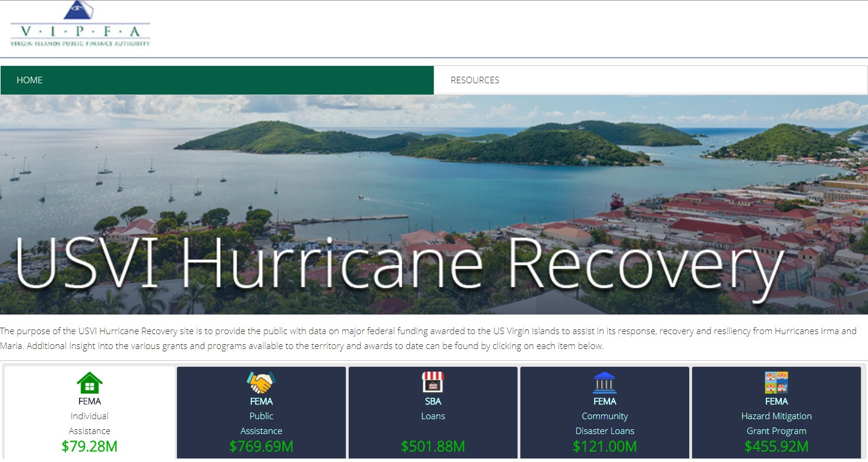Click the storefront SBA Loans icon
This screenshot has height=462, width=868.
(433, 382)
